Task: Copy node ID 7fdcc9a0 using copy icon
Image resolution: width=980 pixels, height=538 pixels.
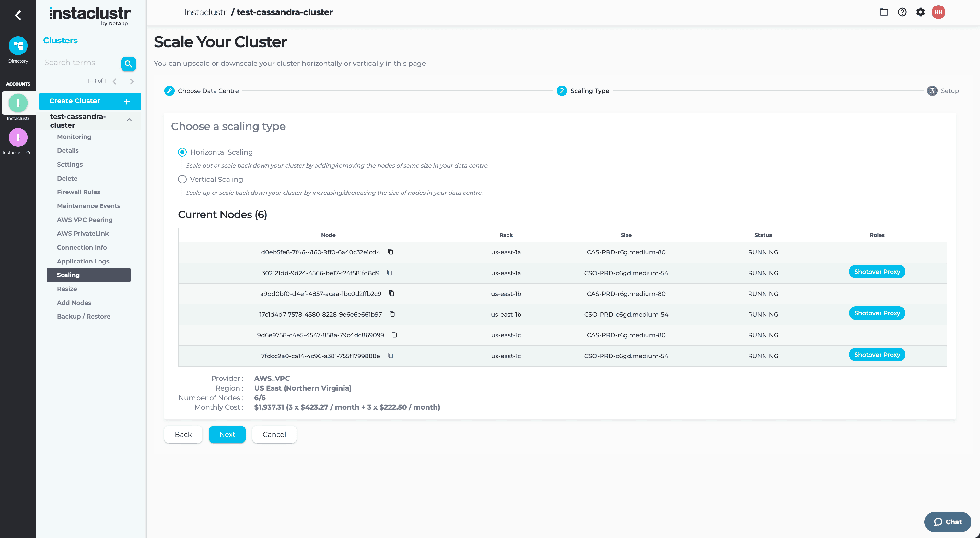Action: coord(390,355)
